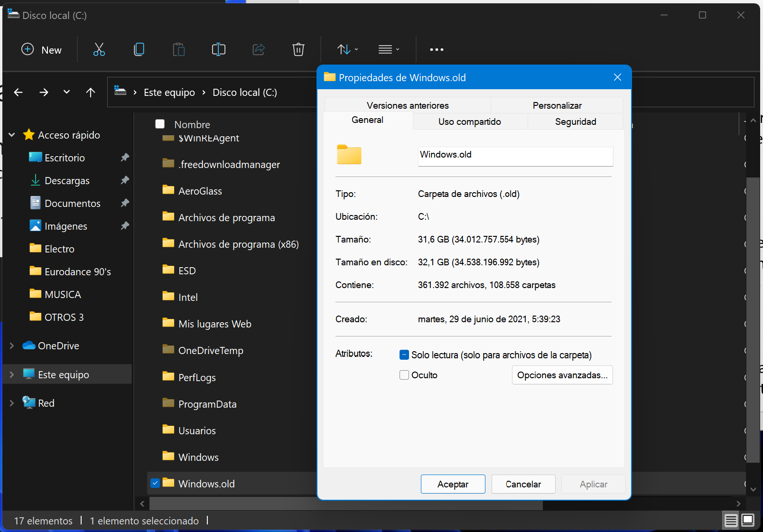The height and width of the screenshot is (532, 763).
Task: Collapse the Acceso rápido section
Action: point(12,135)
